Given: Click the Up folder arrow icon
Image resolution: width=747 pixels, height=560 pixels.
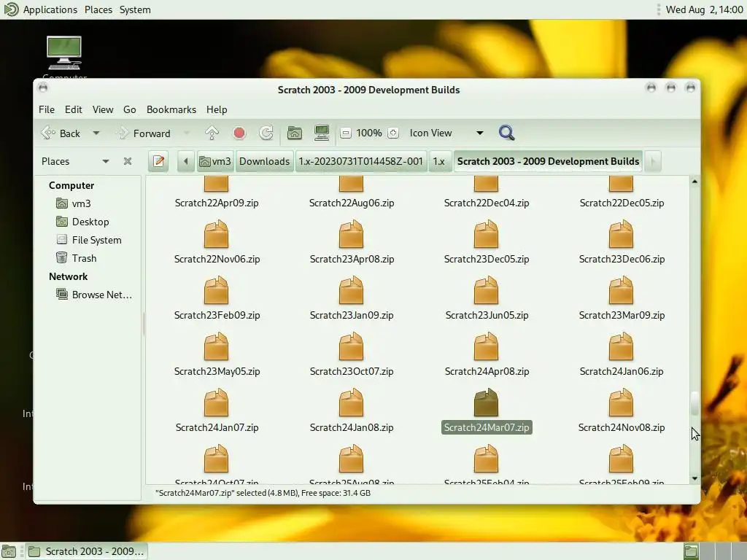Looking at the screenshot, I should [x=212, y=133].
